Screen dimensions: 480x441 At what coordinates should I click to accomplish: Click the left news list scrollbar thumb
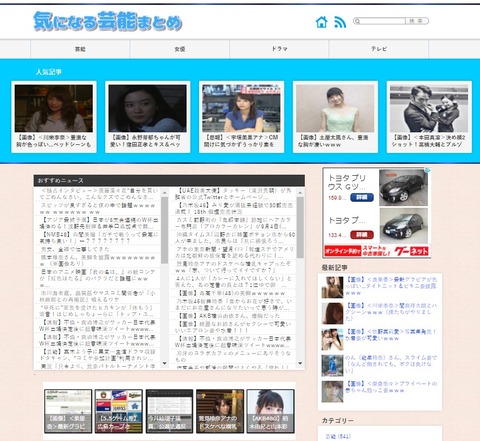point(164,230)
